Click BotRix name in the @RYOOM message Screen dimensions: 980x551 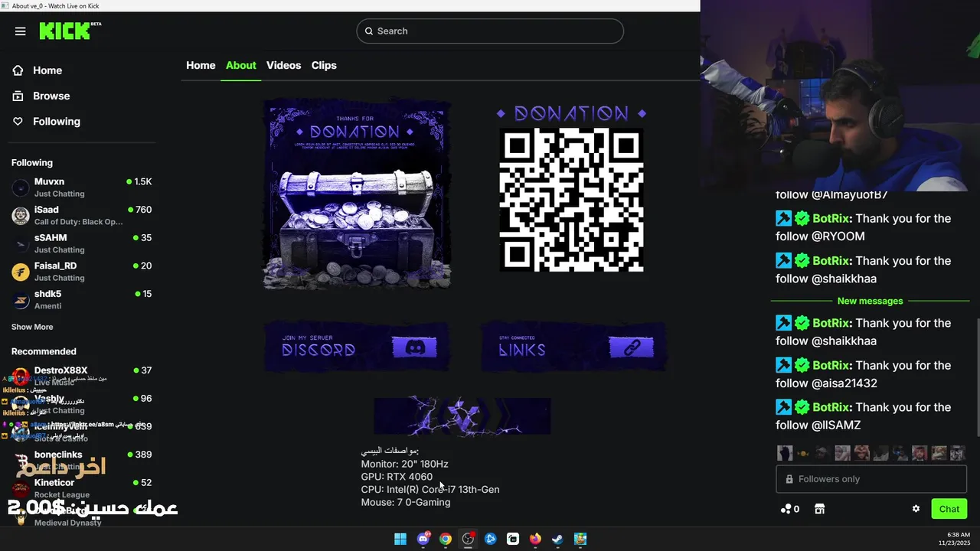pos(831,219)
